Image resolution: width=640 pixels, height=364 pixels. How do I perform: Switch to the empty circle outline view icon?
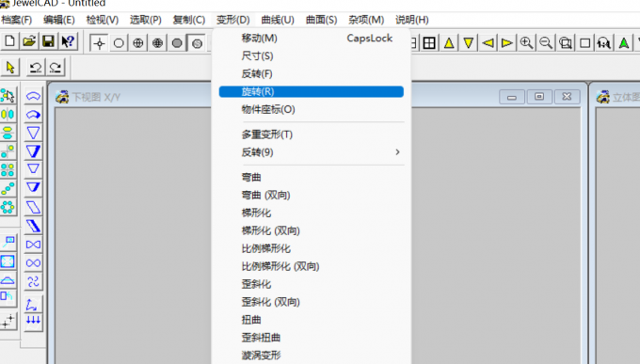(x=119, y=43)
